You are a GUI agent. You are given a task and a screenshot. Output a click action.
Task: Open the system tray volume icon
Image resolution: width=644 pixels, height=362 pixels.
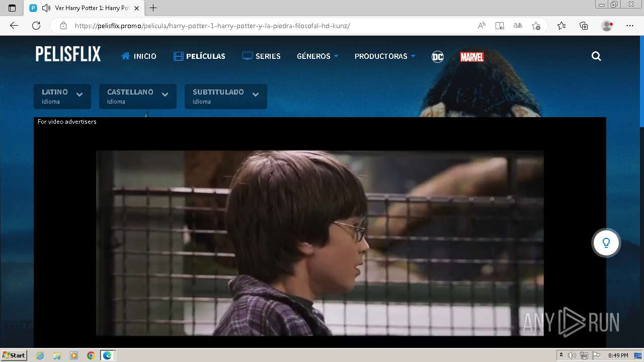[x=573, y=355]
